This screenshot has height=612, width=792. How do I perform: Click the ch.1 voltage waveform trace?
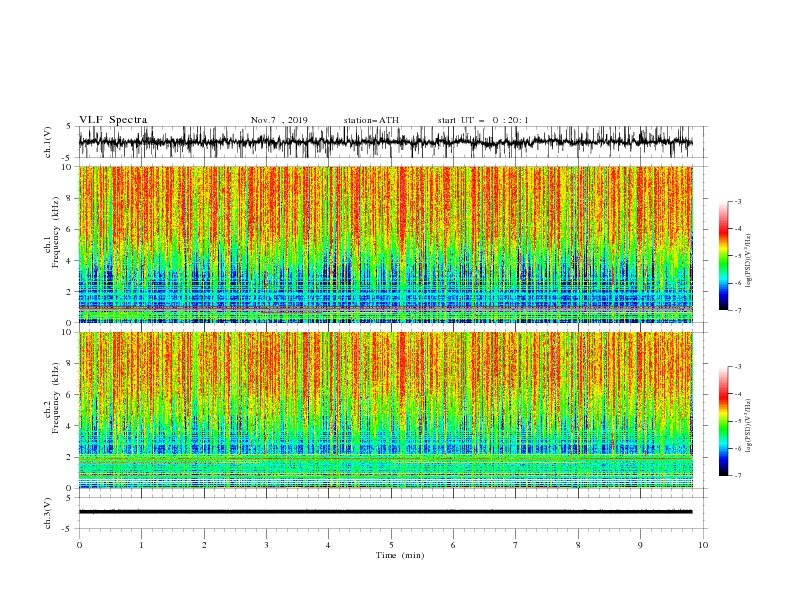pyautogui.click(x=386, y=142)
